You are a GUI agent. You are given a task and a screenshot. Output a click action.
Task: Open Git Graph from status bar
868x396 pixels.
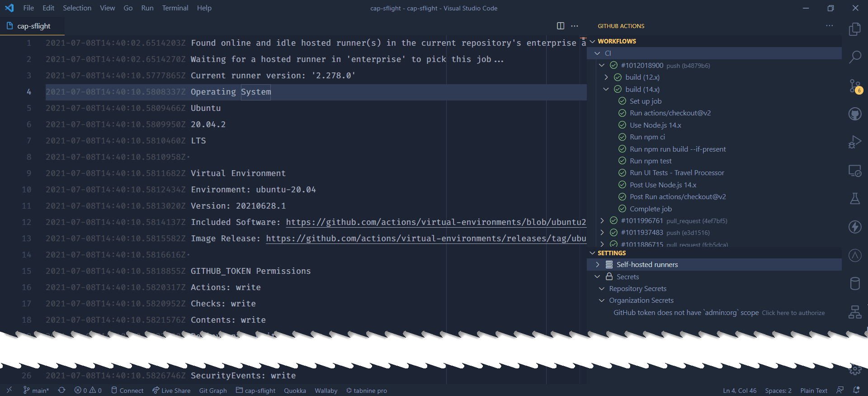tap(213, 390)
